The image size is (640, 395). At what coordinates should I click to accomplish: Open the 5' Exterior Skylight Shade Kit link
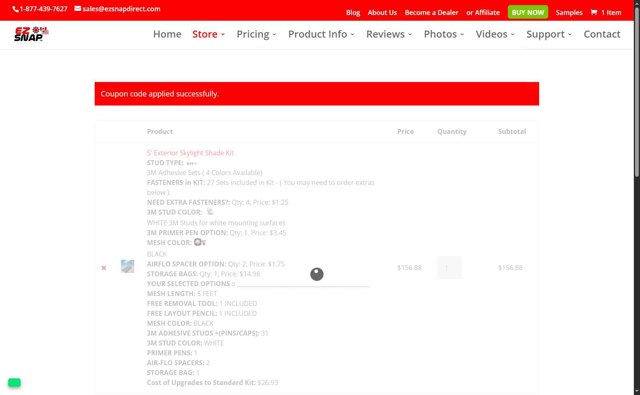point(190,153)
